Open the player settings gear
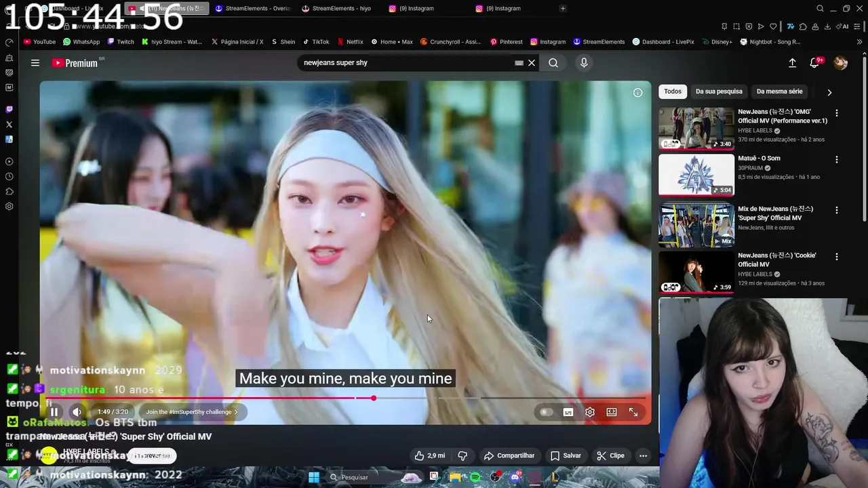Screen dimensions: 868x488 (x=590, y=412)
